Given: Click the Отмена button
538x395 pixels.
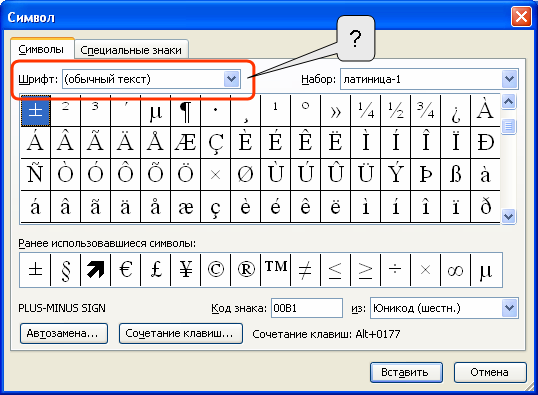Looking at the screenshot, I should pyautogui.click(x=490, y=372).
